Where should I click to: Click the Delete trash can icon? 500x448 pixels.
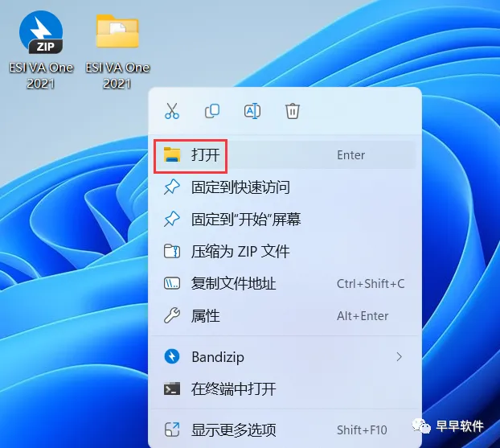(293, 111)
